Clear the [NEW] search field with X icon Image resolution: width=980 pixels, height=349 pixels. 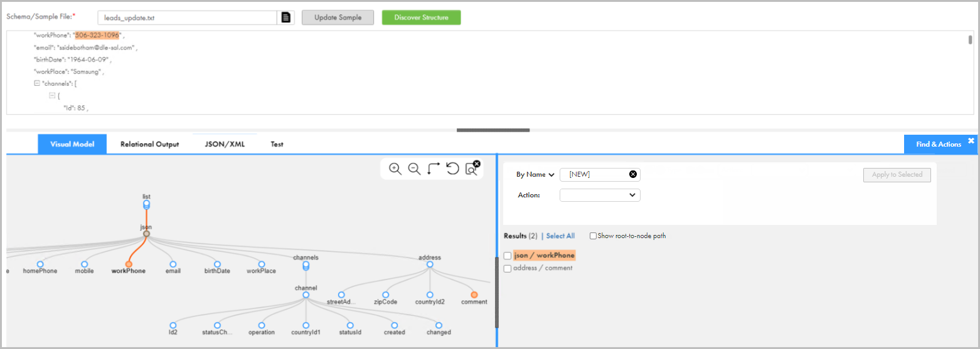tap(633, 174)
